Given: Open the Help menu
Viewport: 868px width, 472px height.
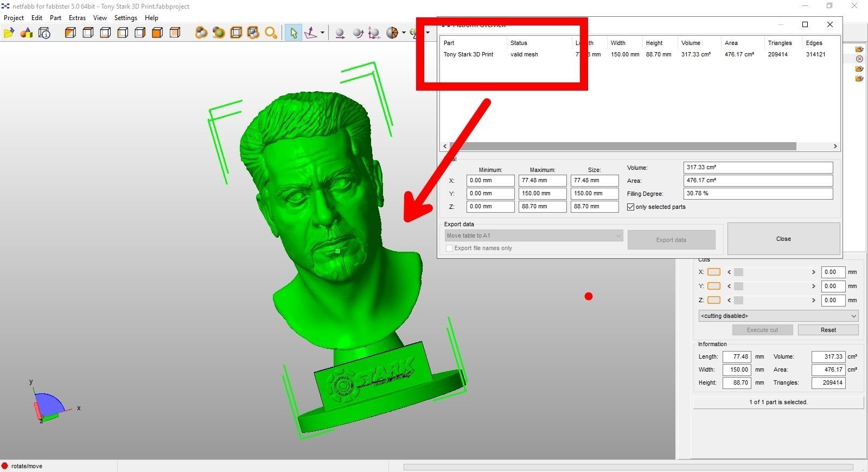Looking at the screenshot, I should pyautogui.click(x=151, y=18).
